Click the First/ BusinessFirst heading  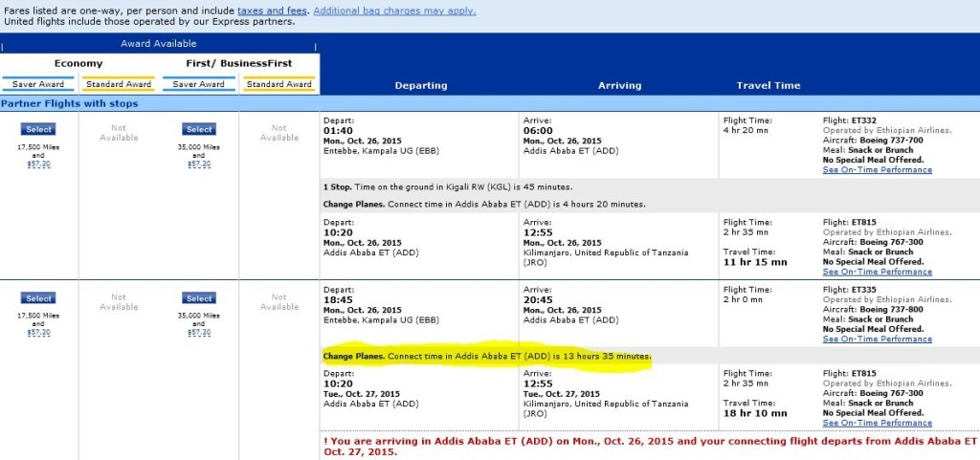coord(238,64)
